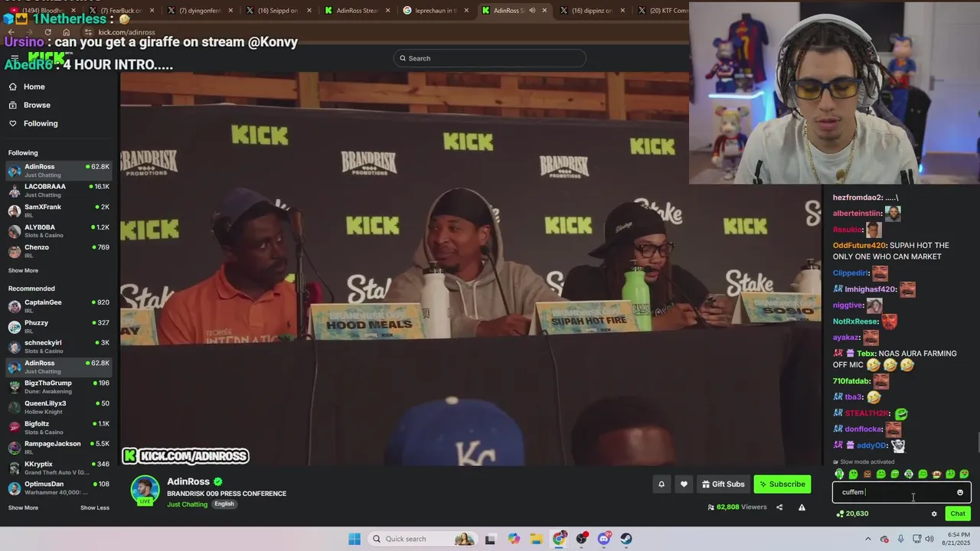980x551 pixels.
Task: Toggle stream notification bell
Action: click(661, 484)
